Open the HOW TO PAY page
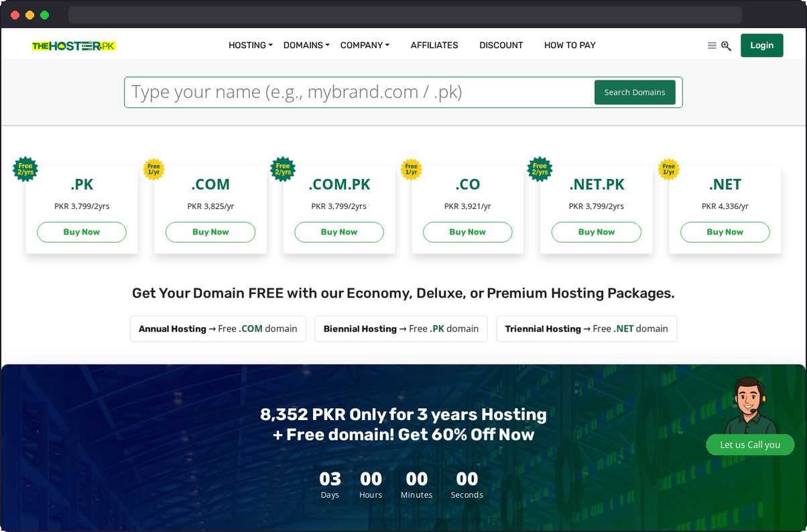The height and width of the screenshot is (532, 807). (x=570, y=45)
